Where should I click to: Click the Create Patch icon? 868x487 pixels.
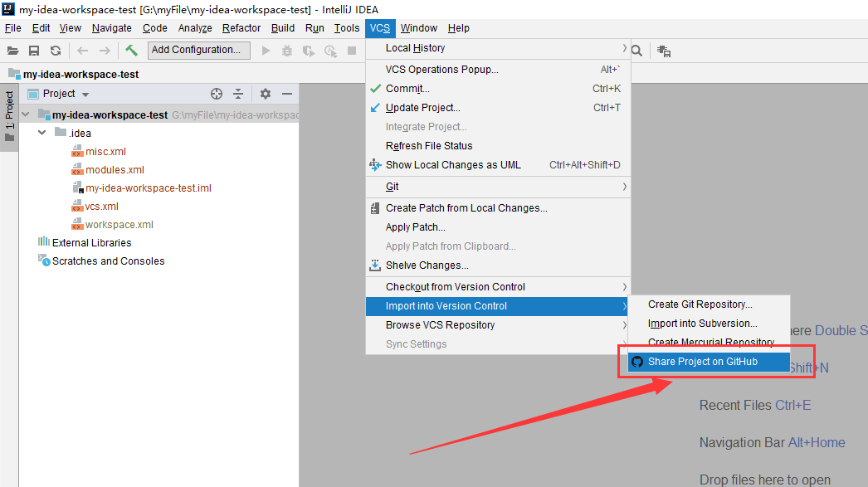(x=375, y=208)
